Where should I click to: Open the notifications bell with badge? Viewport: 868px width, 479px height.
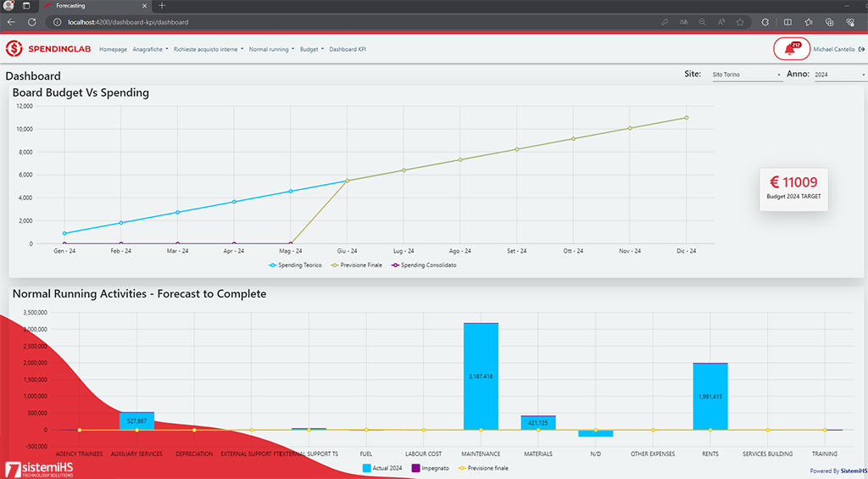tap(792, 49)
